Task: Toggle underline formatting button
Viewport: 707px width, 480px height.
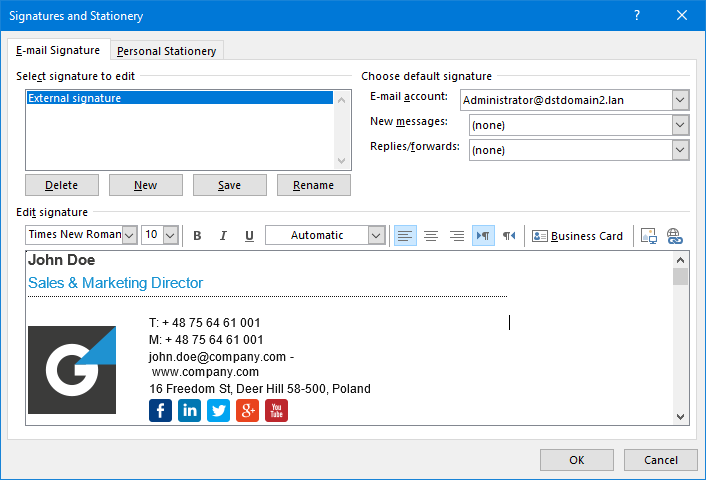Action: [x=249, y=236]
